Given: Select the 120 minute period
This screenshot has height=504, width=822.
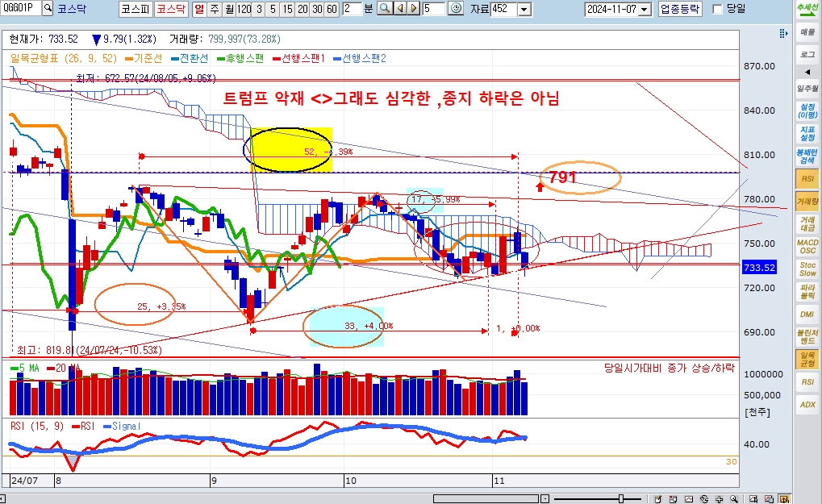Looking at the screenshot, I should [244, 9].
